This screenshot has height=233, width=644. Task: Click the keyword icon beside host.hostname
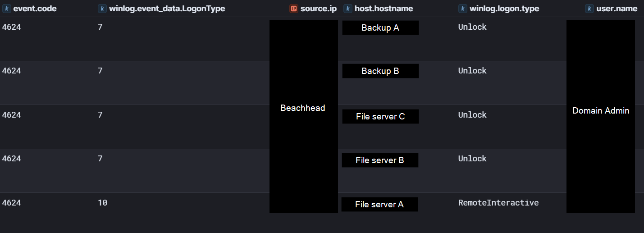pyautogui.click(x=348, y=9)
